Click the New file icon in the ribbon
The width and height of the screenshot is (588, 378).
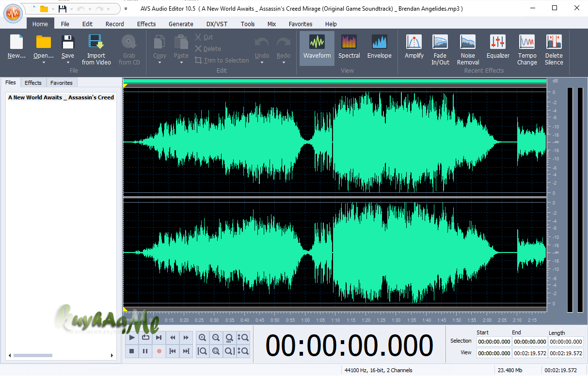(x=16, y=42)
